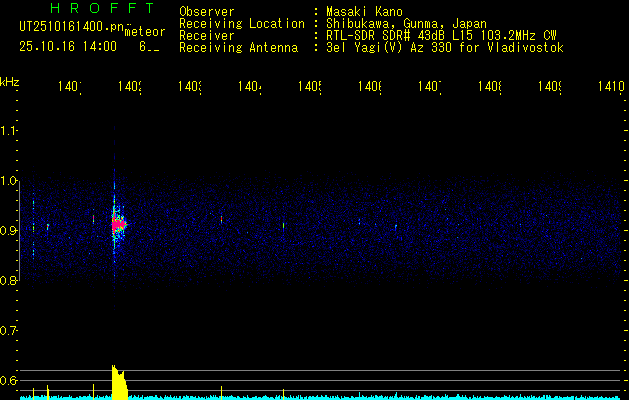Select the 1.0 kHz frequency tick
The width and height of the screenshot is (629, 400).
(x=9, y=181)
